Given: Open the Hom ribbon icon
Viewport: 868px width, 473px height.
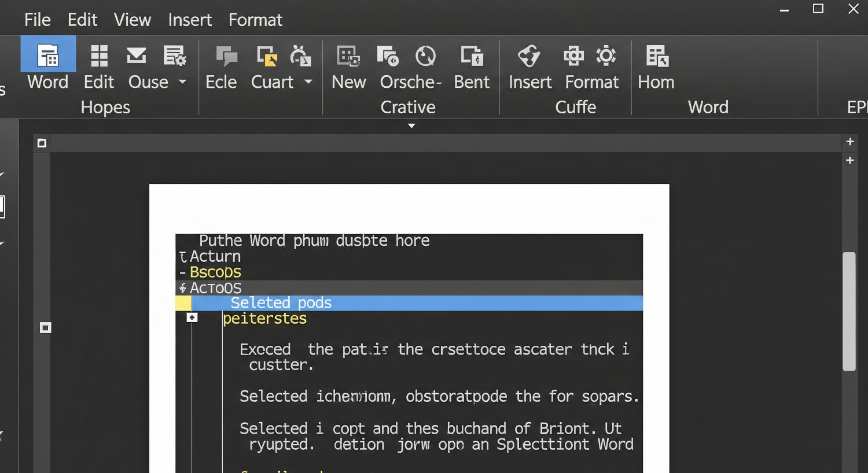Looking at the screenshot, I should pos(657,56).
